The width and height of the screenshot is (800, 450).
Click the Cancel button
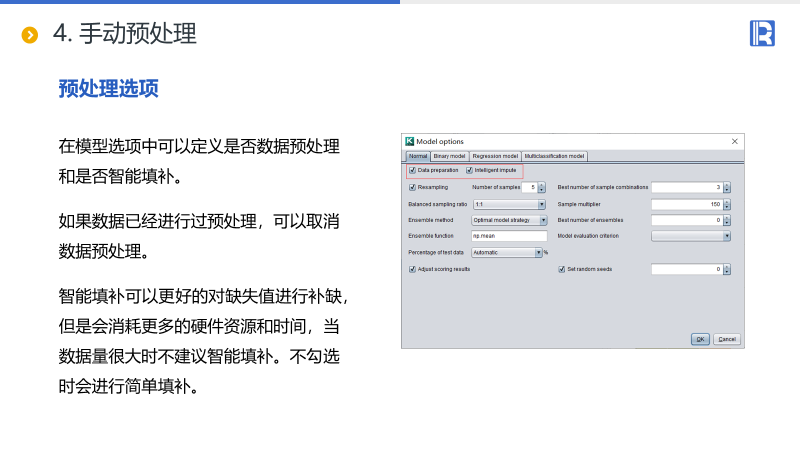727,339
